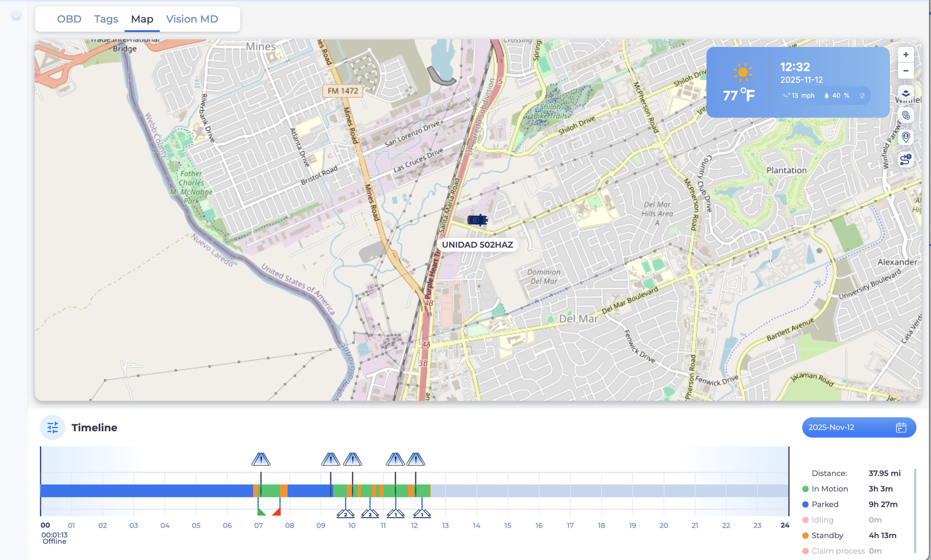Click the user location pin icon

pyautogui.click(x=905, y=137)
